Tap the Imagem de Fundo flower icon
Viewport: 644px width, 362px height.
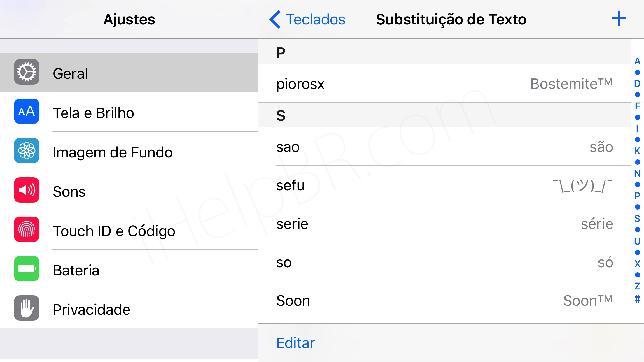tap(27, 151)
